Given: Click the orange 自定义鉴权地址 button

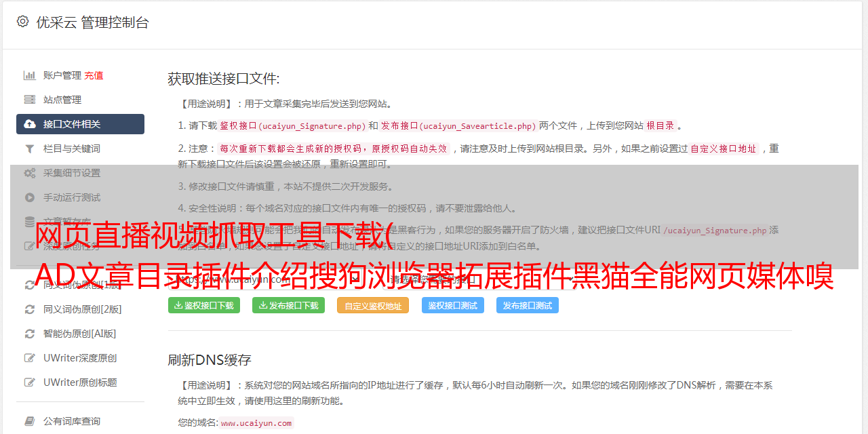Looking at the screenshot, I should 373,305.
